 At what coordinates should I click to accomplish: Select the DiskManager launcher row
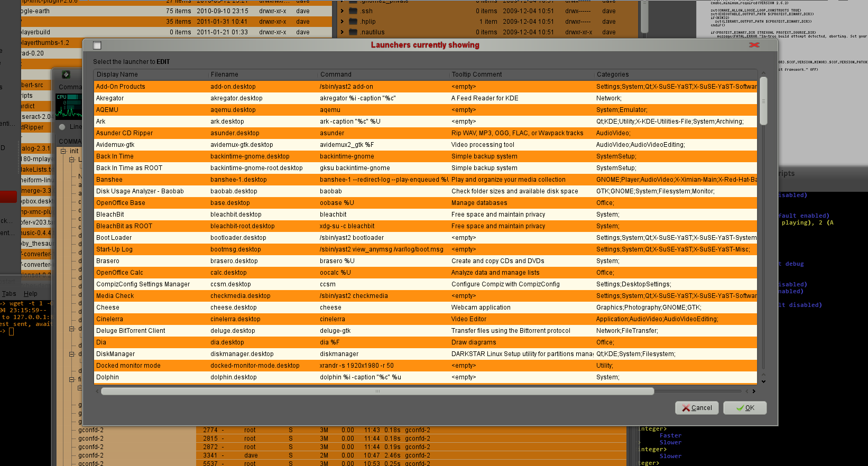(426, 354)
